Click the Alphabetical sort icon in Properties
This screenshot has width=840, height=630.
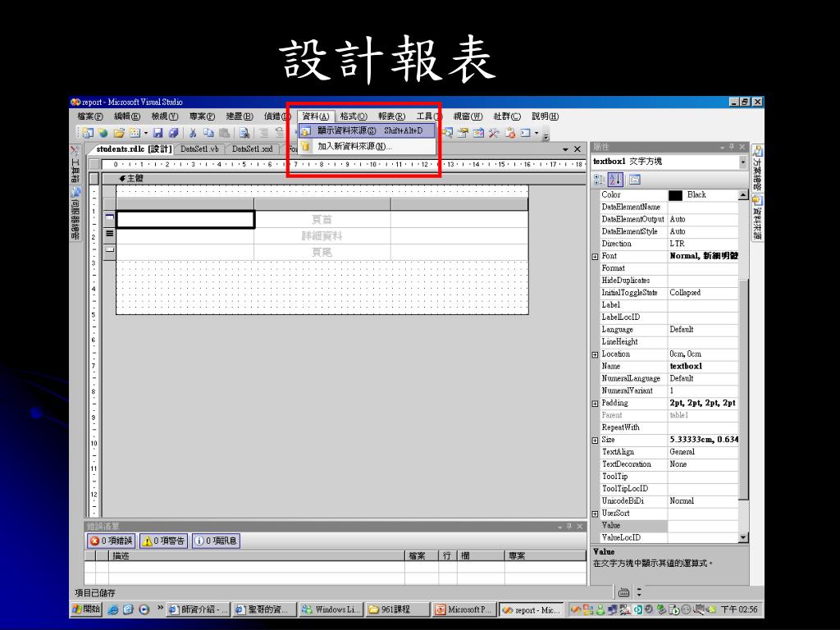(x=615, y=180)
